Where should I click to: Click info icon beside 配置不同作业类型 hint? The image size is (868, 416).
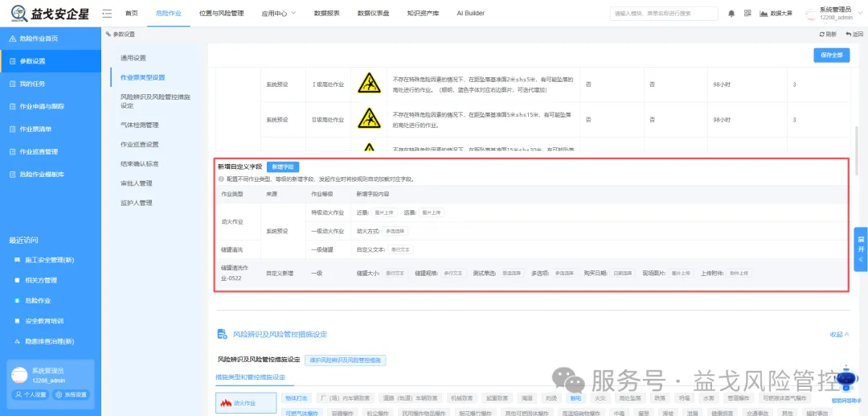pos(221,179)
